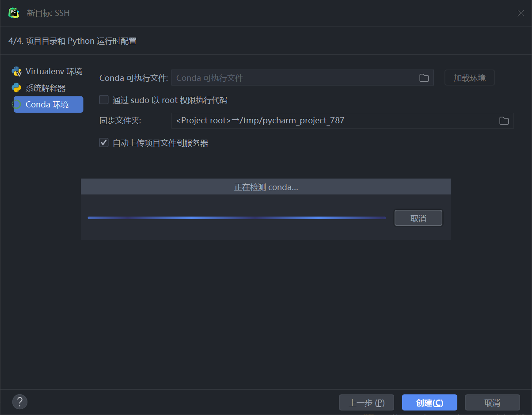Uncheck 自动上传项目文件到服务器 checkbox
Image resolution: width=532 pixels, height=415 pixels.
104,143
